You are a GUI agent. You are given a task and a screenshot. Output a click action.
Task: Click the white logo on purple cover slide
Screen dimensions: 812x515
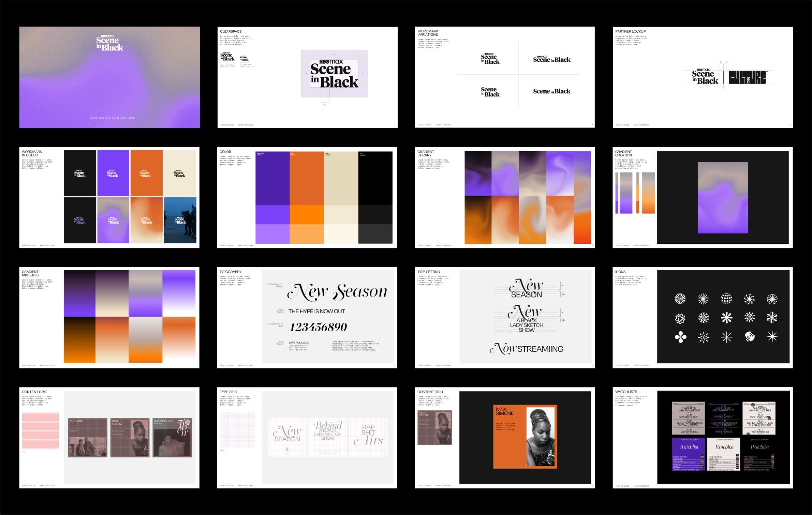tap(109, 43)
